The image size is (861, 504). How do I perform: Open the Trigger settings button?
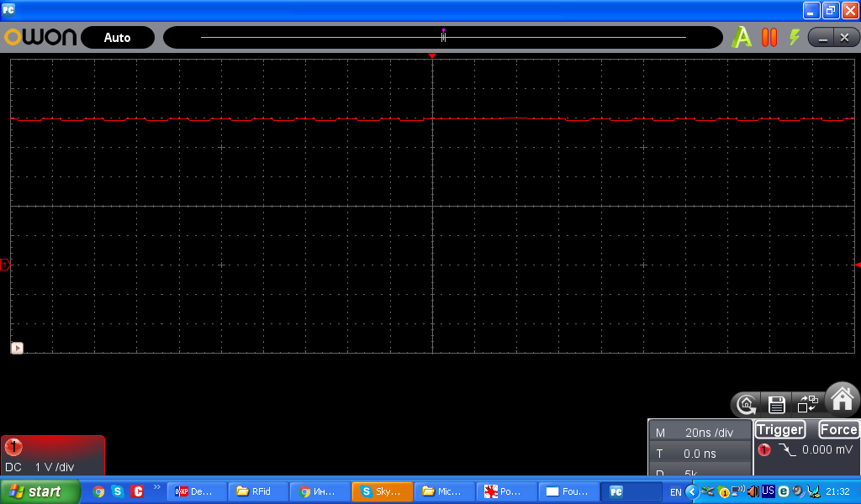tap(780, 429)
